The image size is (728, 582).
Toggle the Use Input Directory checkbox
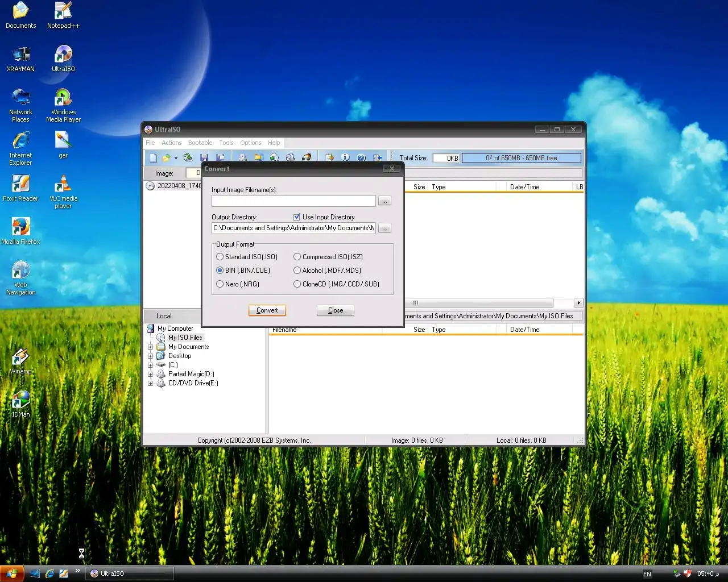pos(296,217)
